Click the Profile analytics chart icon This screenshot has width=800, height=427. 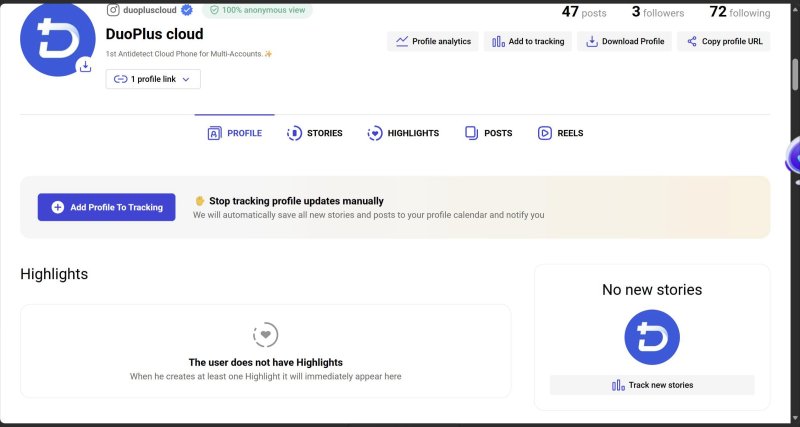point(402,41)
